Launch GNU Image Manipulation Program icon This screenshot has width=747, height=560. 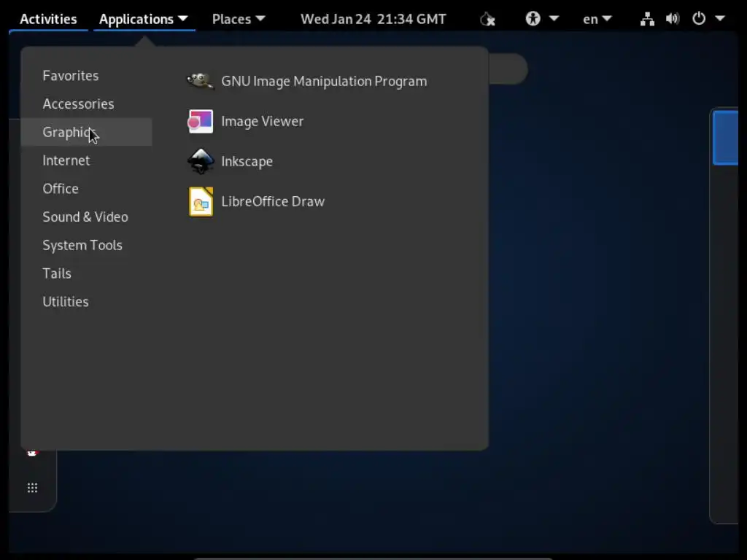(200, 81)
